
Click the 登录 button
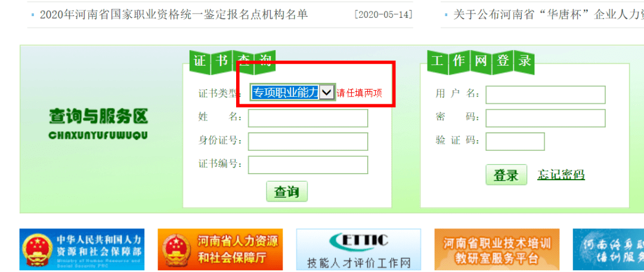tap(506, 175)
